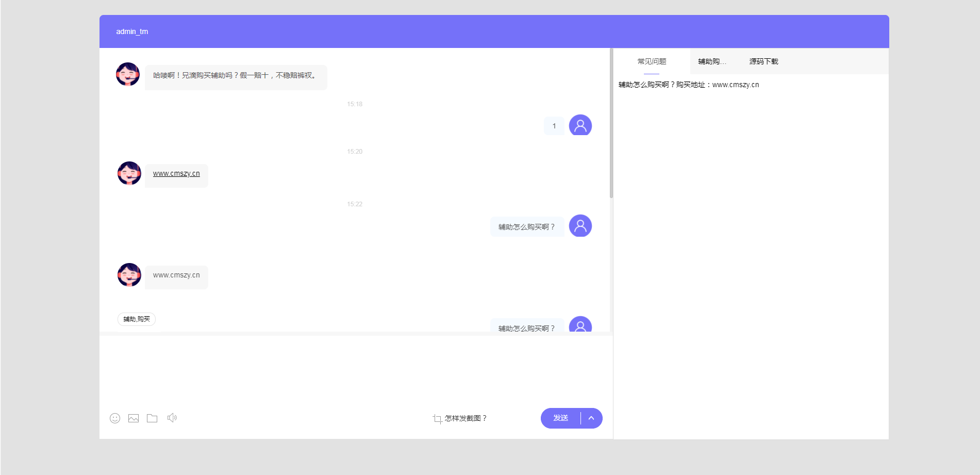
Task: Select the greeting message 哈喽啊！兄滴购买辅助吗
Action: point(236,77)
